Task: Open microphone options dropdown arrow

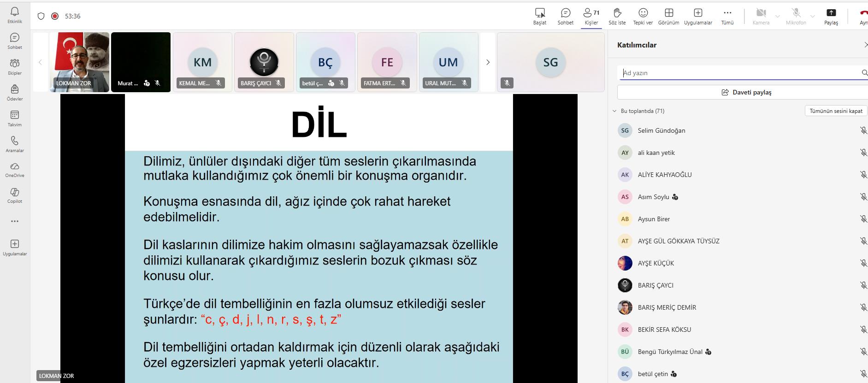Action: coord(813,16)
